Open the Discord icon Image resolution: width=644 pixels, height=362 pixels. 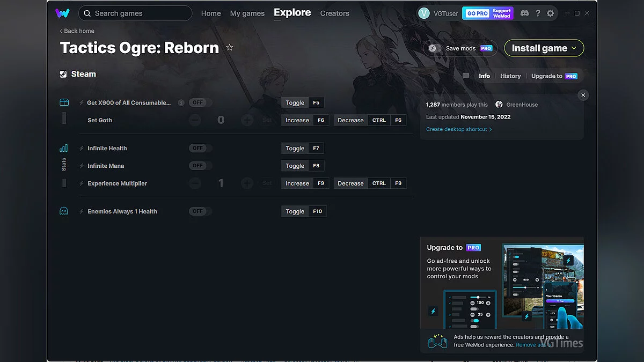coord(524,13)
